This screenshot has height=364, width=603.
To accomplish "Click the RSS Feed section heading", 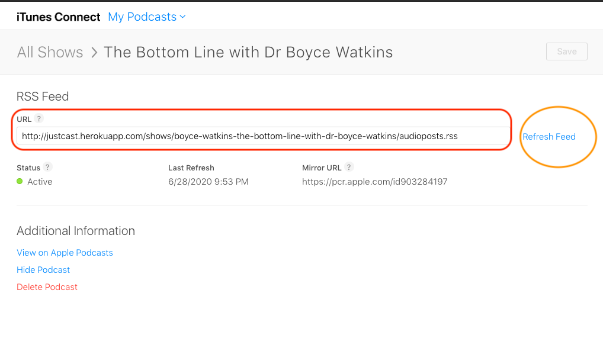I will (43, 96).
